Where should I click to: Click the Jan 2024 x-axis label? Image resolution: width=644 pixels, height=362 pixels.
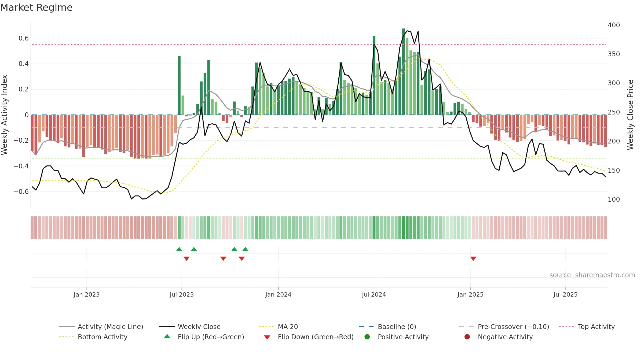[278, 295]
